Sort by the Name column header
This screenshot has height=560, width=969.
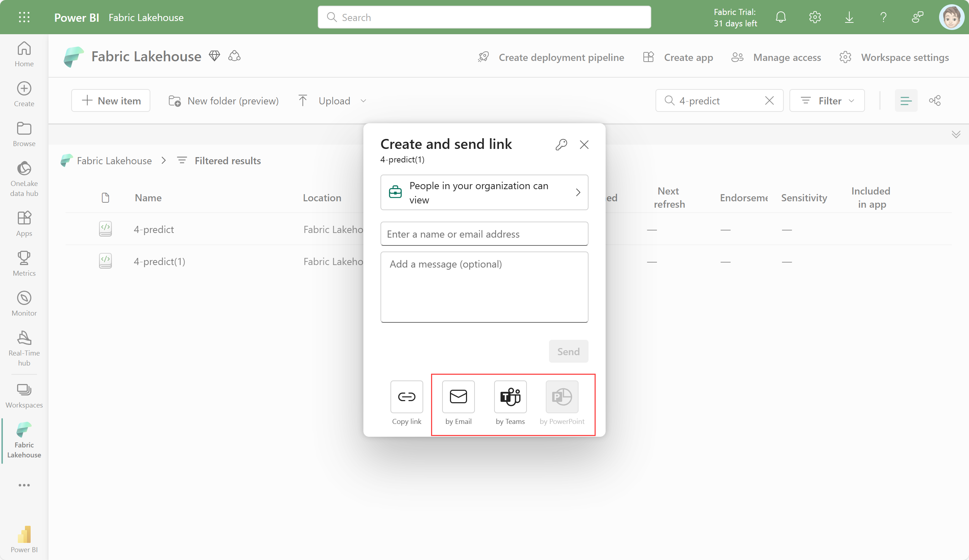[148, 198]
